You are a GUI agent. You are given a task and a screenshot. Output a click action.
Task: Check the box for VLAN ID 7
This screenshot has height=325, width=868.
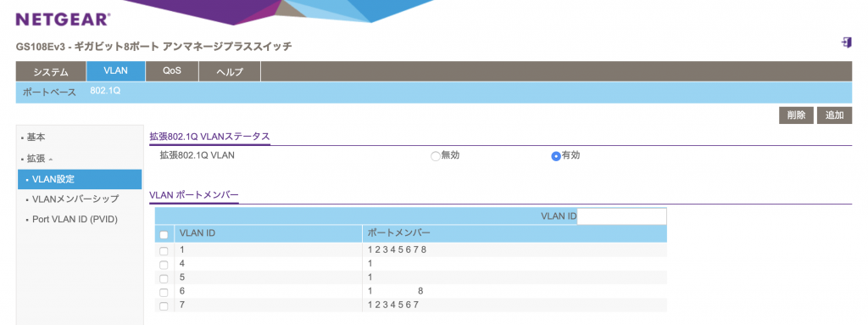[x=164, y=306]
